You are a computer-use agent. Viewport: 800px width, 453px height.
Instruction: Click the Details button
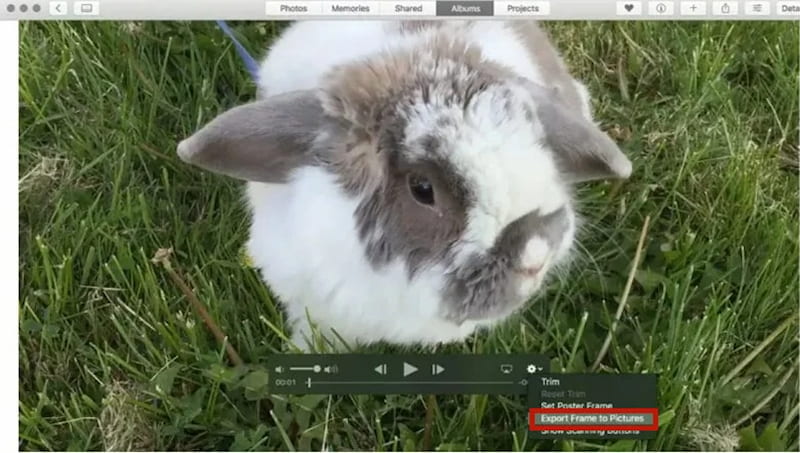(x=789, y=8)
